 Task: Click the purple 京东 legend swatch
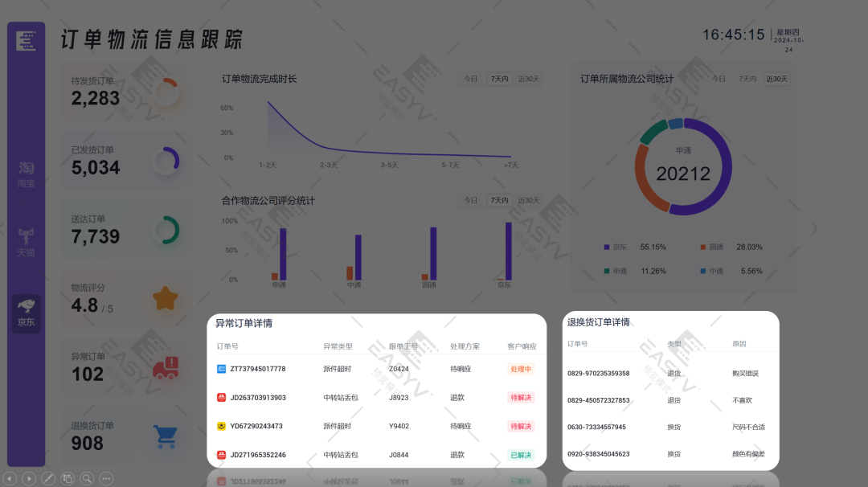pos(607,248)
